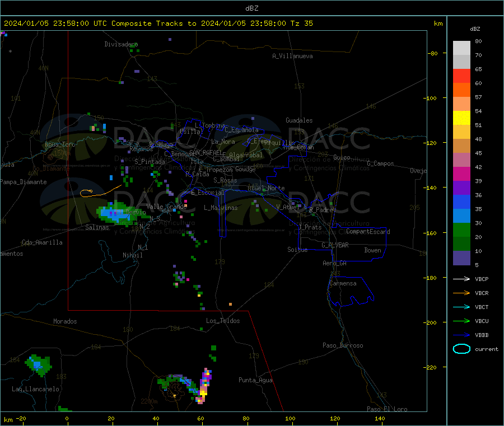The image size is (504, 426).
Task: Click the 'S_Pintada' map label
Action: coord(150,162)
